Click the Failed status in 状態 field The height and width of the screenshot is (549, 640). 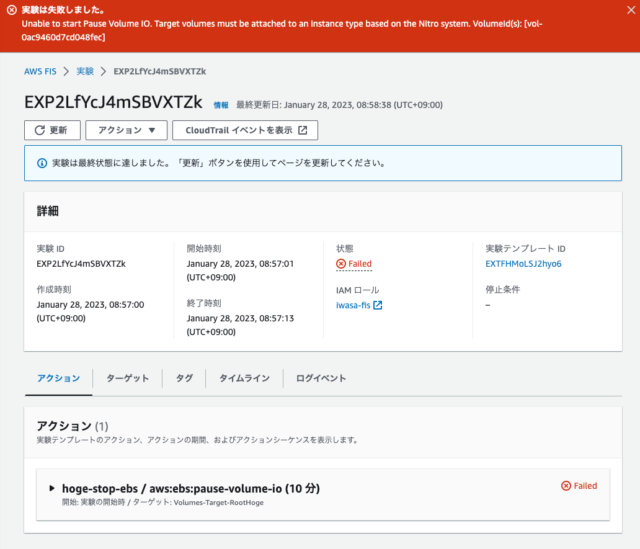point(354,264)
